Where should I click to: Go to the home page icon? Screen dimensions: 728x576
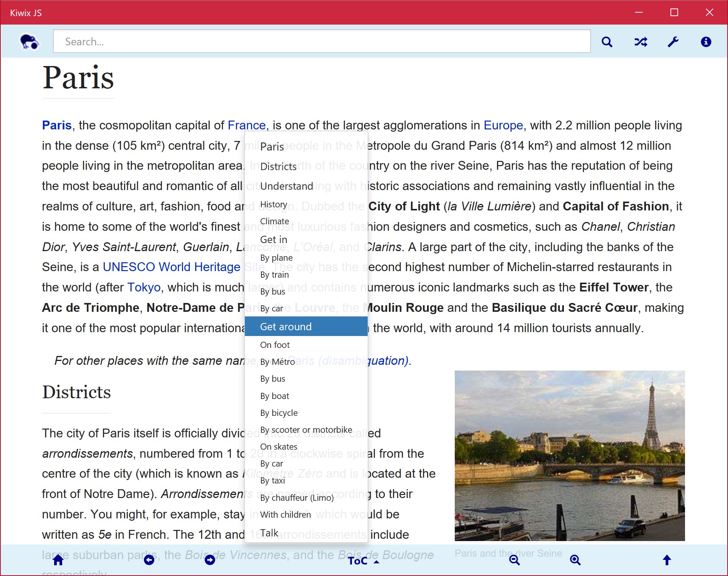[x=58, y=560]
